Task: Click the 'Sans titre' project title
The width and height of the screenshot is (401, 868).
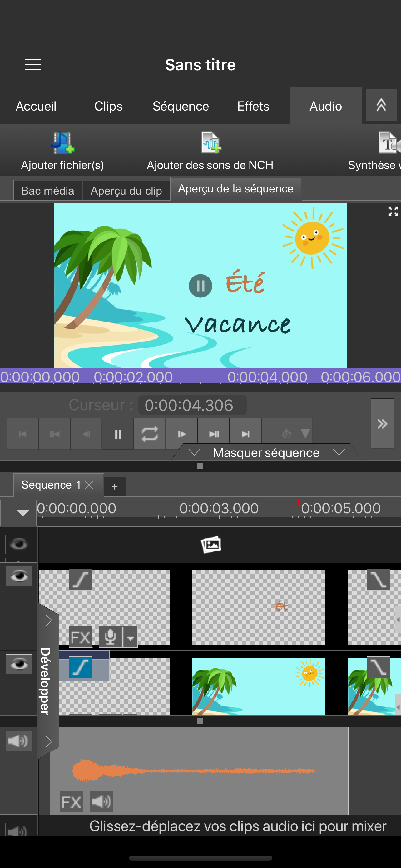Action: 200,65
